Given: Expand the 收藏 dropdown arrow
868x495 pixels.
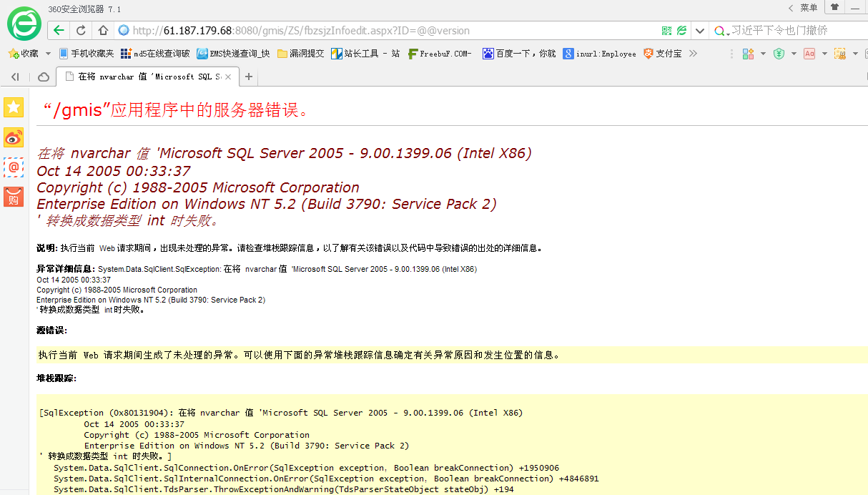Looking at the screenshot, I should [48, 54].
